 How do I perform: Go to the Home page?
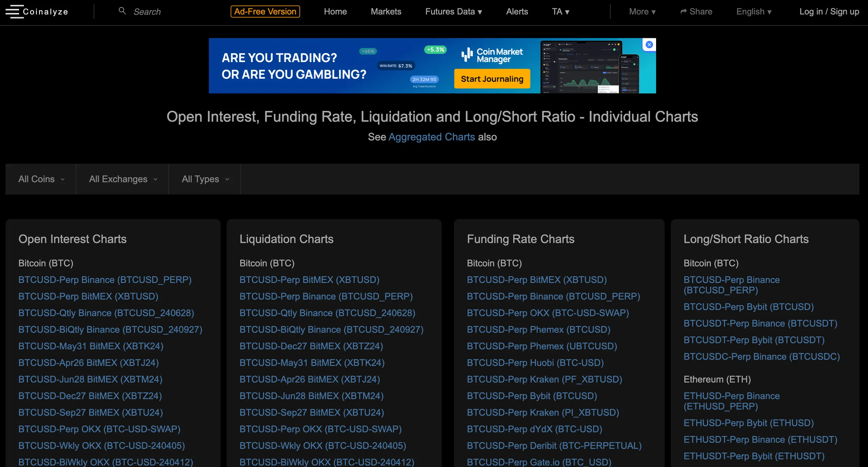tap(335, 12)
